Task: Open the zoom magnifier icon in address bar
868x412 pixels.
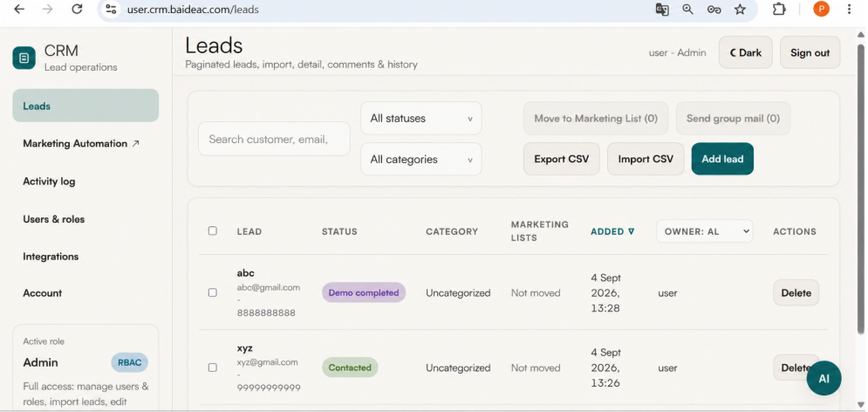Action: click(x=687, y=10)
